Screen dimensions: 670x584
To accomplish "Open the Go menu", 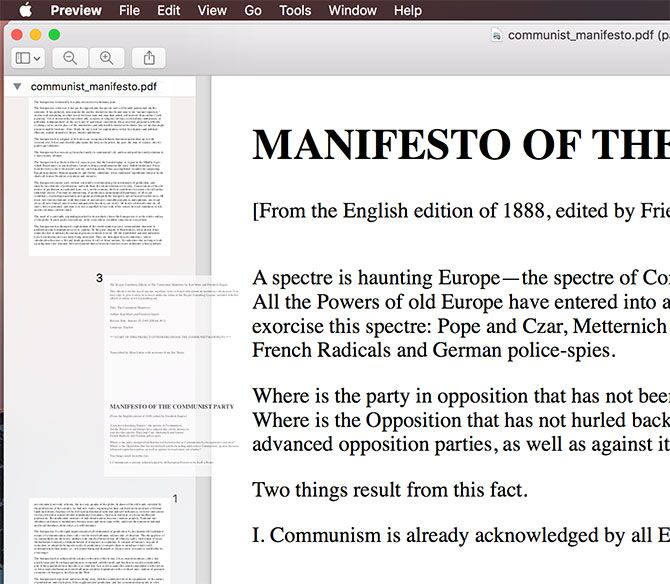I will tap(253, 10).
